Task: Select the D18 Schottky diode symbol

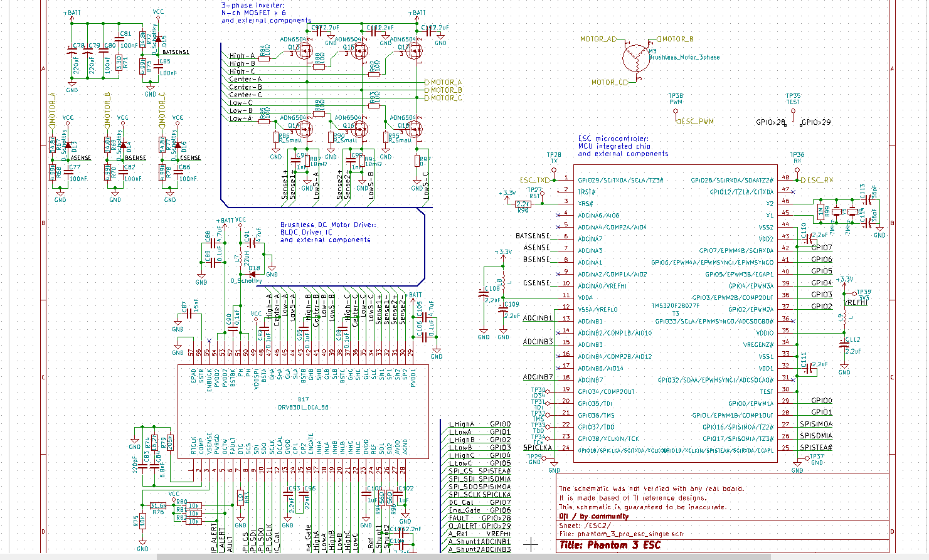Action: pyautogui.click(x=253, y=273)
